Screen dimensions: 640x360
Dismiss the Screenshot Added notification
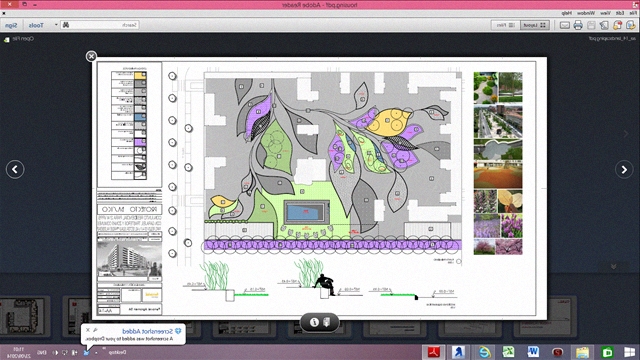[88, 330]
